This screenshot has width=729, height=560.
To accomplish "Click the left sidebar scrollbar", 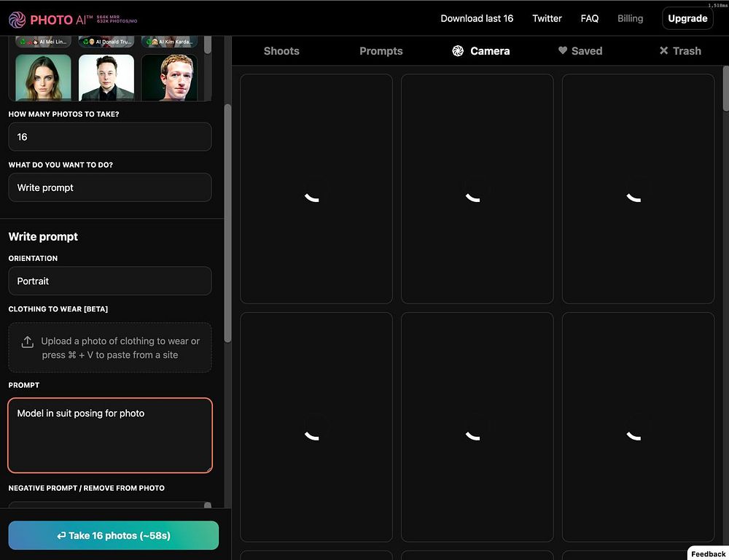I will 227,223.
